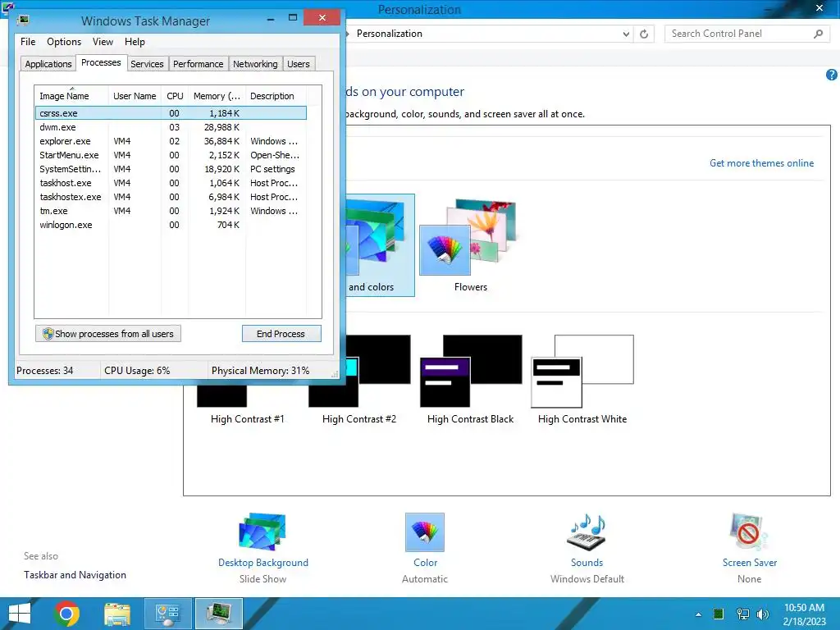Open the Options menu in Task Manager
The height and width of the screenshot is (630, 840).
pyautogui.click(x=64, y=42)
